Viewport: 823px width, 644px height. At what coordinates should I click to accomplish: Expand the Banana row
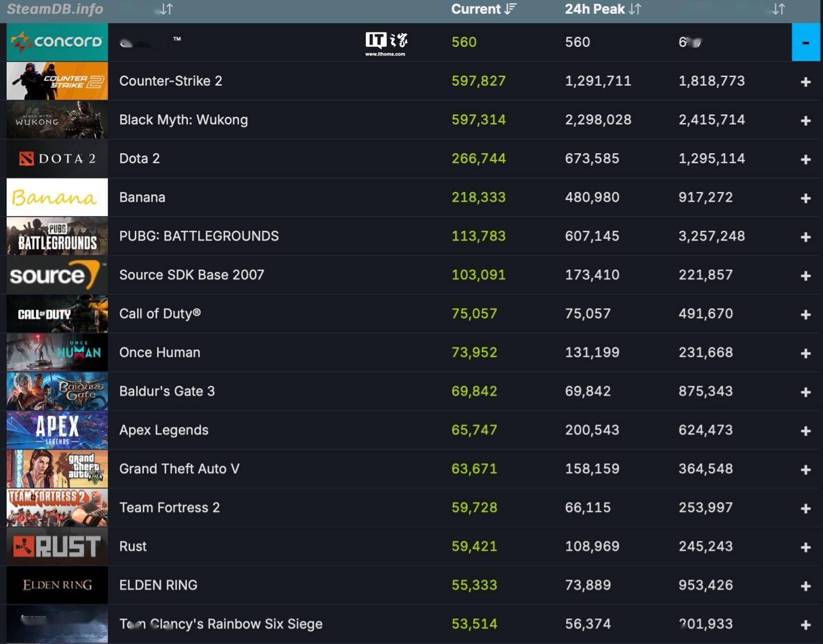point(806,198)
